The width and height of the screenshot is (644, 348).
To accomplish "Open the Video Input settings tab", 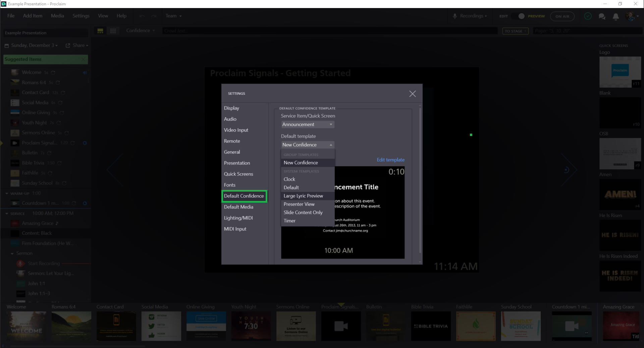I will click(236, 130).
